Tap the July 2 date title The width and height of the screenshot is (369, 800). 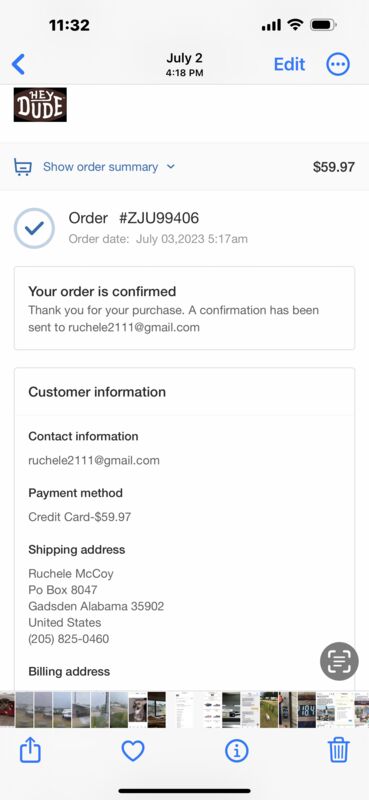184,58
